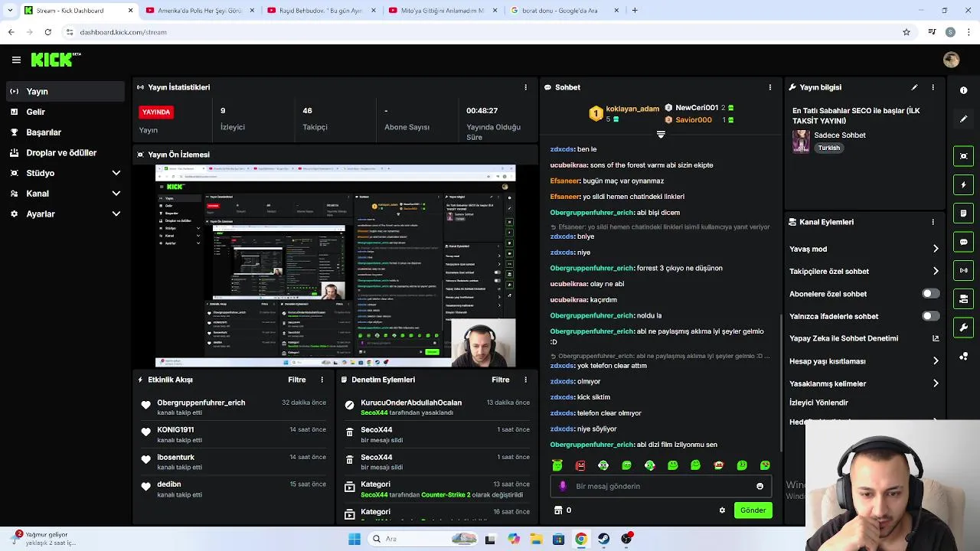
Task: Open koklayan_adam in chat leaderboard
Action: (632, 109)
